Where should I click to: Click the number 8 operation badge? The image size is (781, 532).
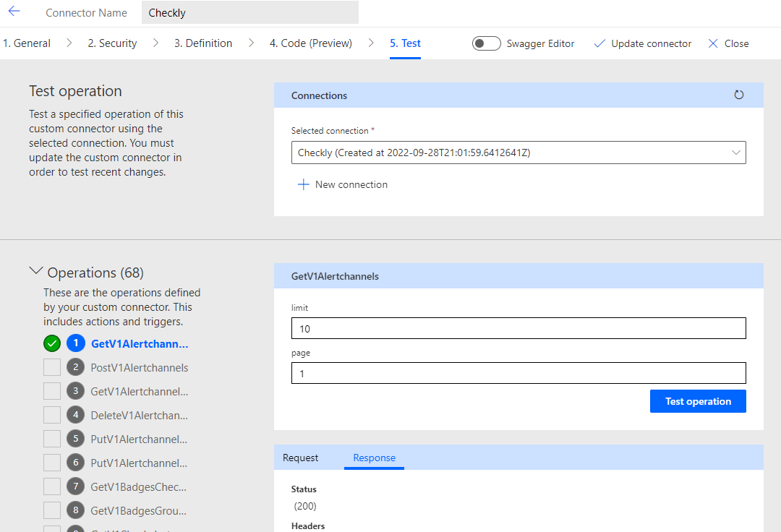pos(76,510)
